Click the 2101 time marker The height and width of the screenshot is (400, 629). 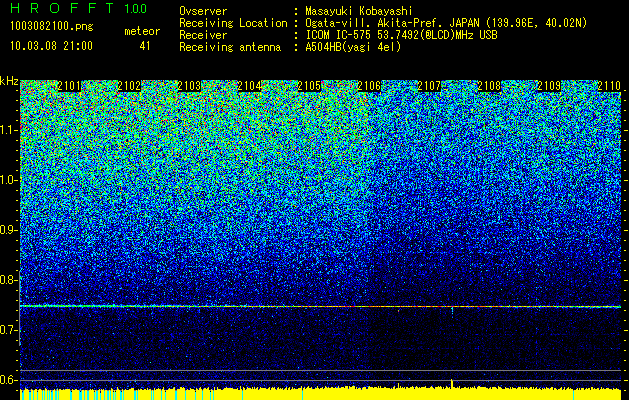(x=69, y=86)
